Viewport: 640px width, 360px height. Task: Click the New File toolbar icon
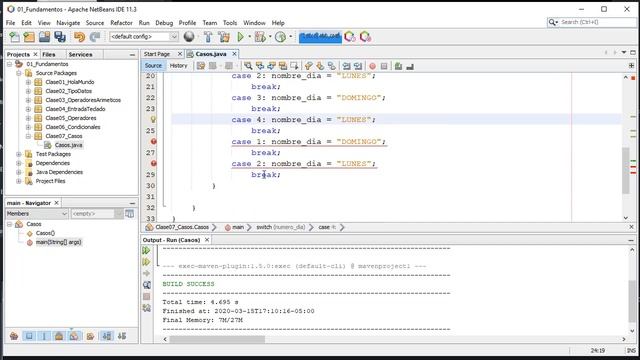(14, 37)
